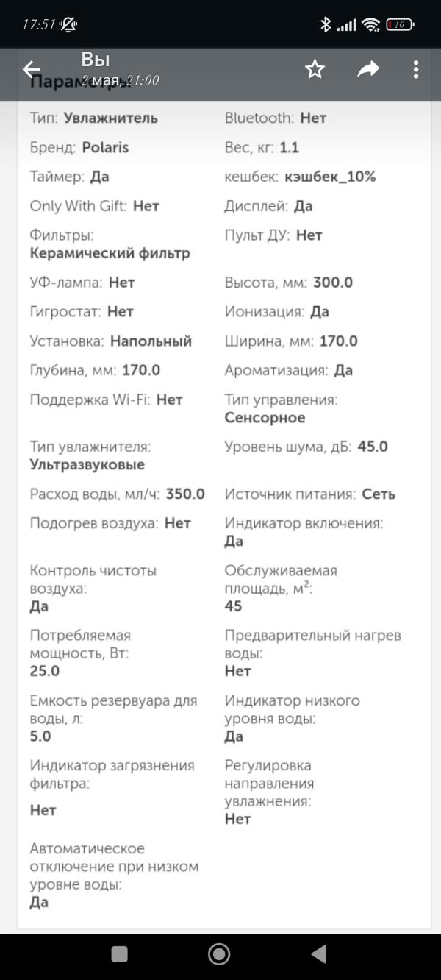Viewport: 441px width, 980px height.
Task: Tap the "Напольный" installation value
Action: (151, 341)
